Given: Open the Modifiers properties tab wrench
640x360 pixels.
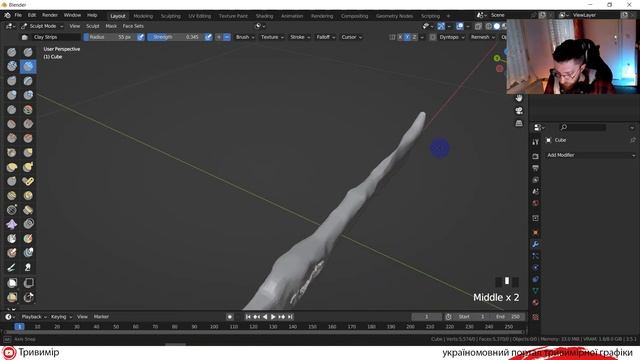Looking at the screenshot, I should pyautogui.click(x=536, y=244).
